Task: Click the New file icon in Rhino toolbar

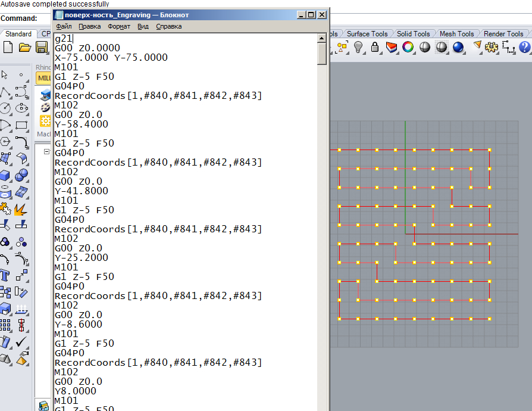Action: pos(8,47)
